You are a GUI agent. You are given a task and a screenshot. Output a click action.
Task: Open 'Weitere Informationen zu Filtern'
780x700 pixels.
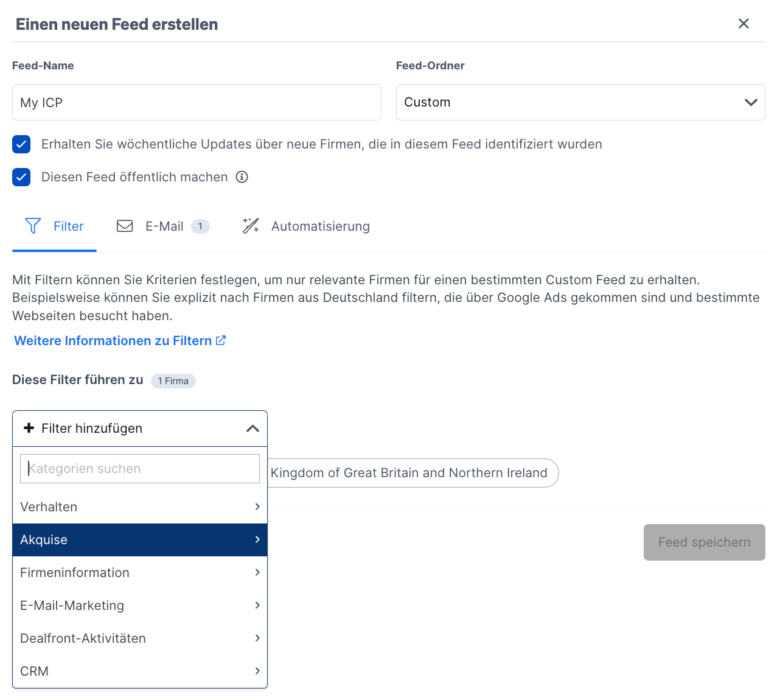tap(113, 340)
